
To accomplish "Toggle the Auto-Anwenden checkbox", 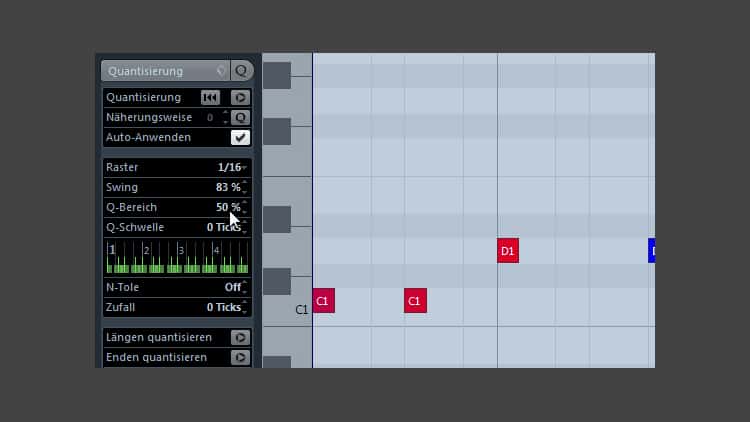I will click(240, 138).
